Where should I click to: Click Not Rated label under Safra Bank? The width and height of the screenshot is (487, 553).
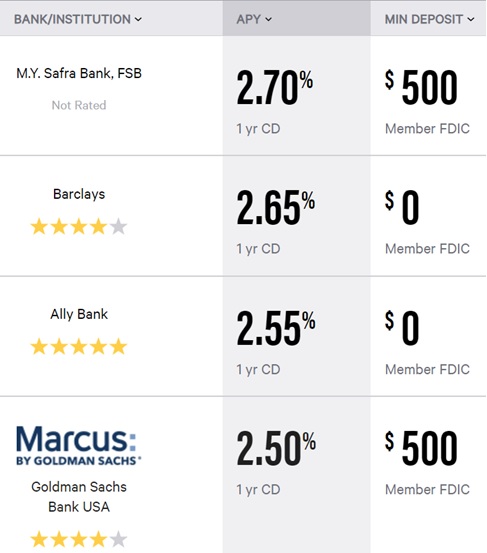pos(79,105)
